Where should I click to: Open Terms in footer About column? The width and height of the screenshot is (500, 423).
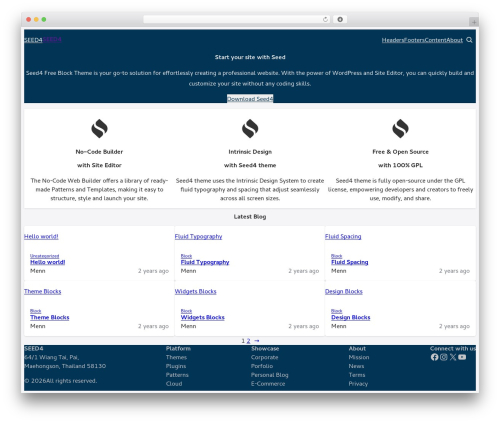(357, 375)
